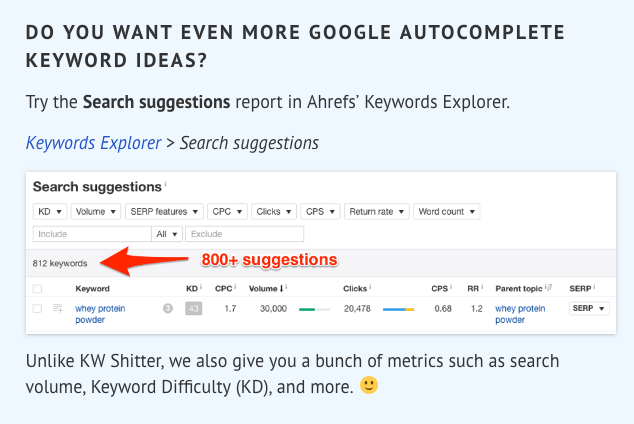Open the Keywords Explorer link
Image resolution: width=634 pixels, height=424 pixels.
[x=93, y=143]
